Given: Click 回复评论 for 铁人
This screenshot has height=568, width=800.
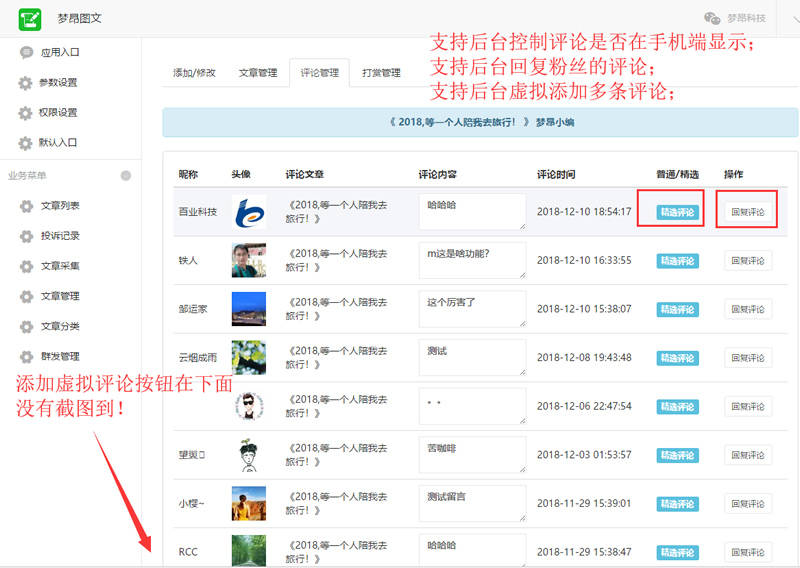Looking at the screenshot, I should 748,260.
